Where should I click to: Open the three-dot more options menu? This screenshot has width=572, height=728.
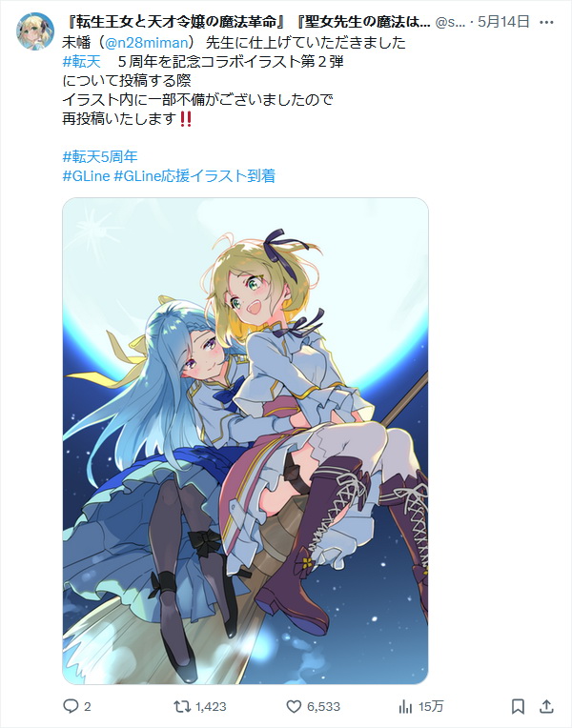pos(546,22)
